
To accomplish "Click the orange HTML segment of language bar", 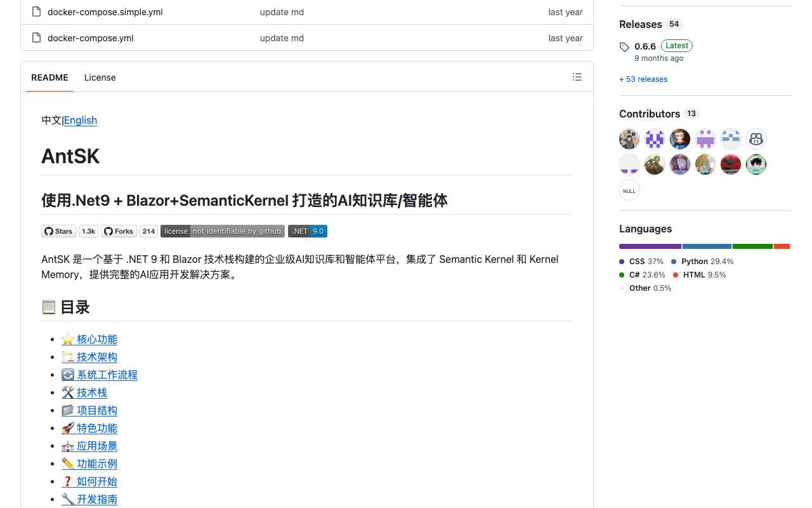I will 782,246.
